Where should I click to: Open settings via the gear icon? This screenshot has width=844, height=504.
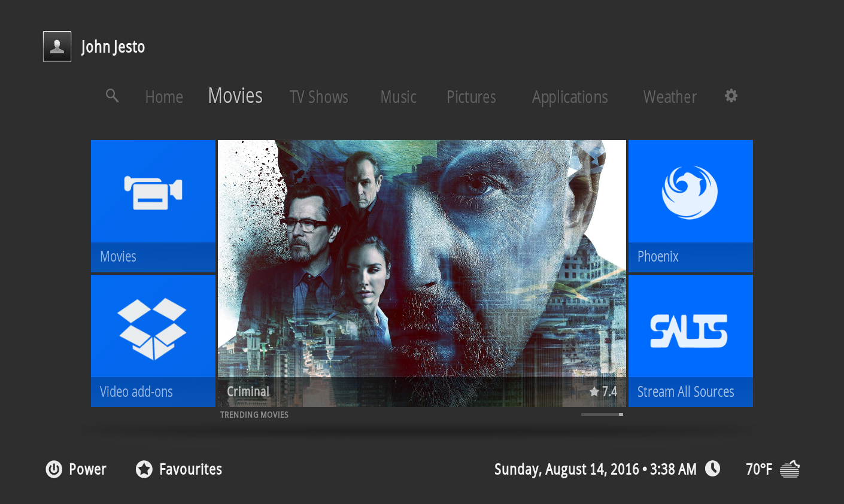pos(731,96)
